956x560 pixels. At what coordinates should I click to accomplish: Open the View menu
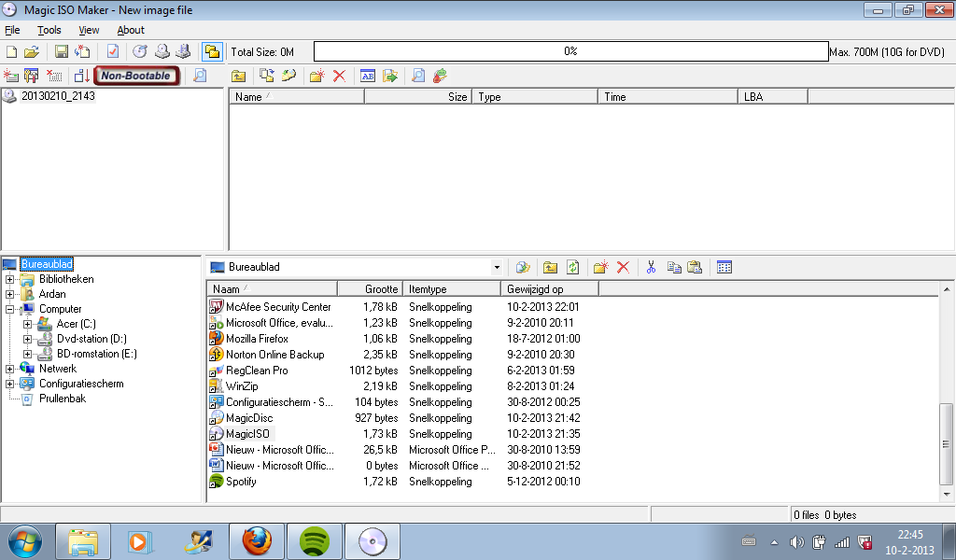89,30
